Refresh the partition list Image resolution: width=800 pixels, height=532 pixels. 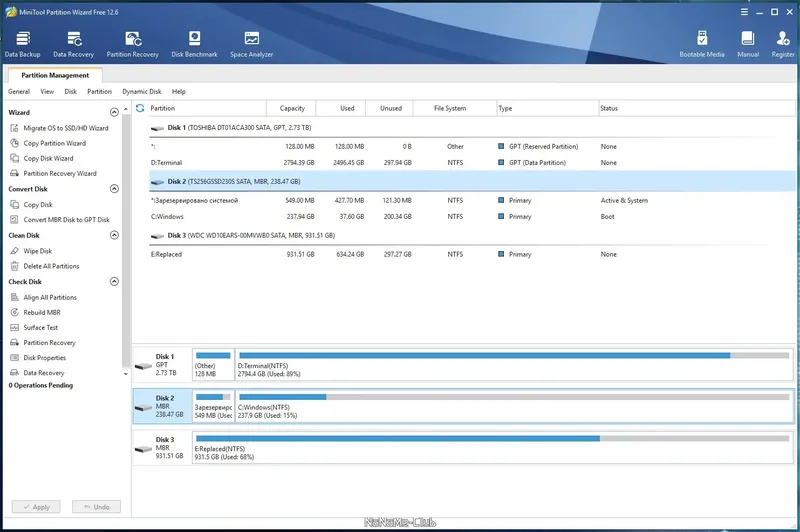(x=140, y=108)
